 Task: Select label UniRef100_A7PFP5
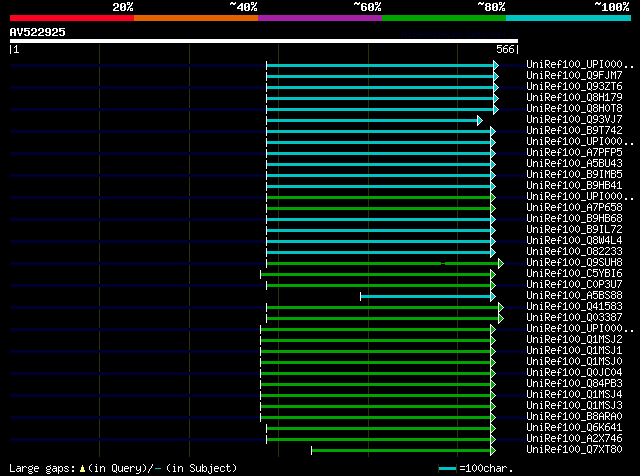pos(574,153)
